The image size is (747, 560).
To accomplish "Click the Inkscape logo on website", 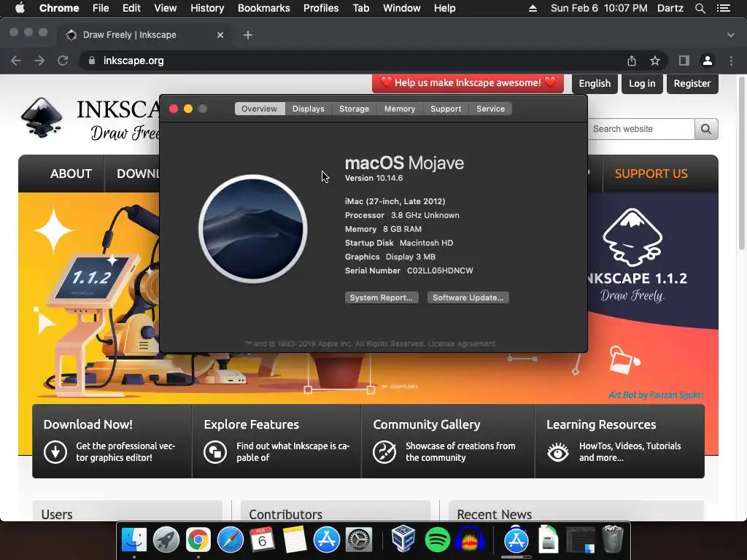I will (x=42, y=118).
